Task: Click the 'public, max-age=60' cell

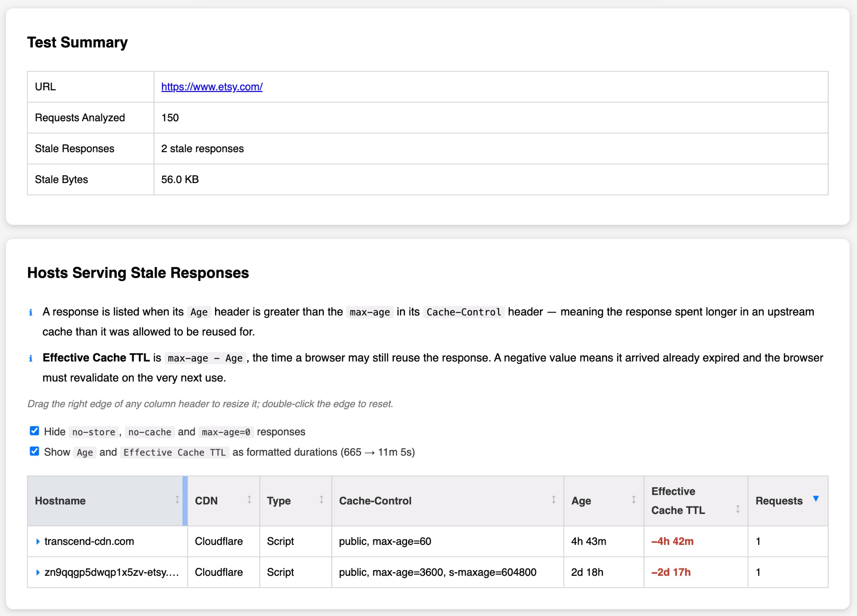Action: [448, 542]
